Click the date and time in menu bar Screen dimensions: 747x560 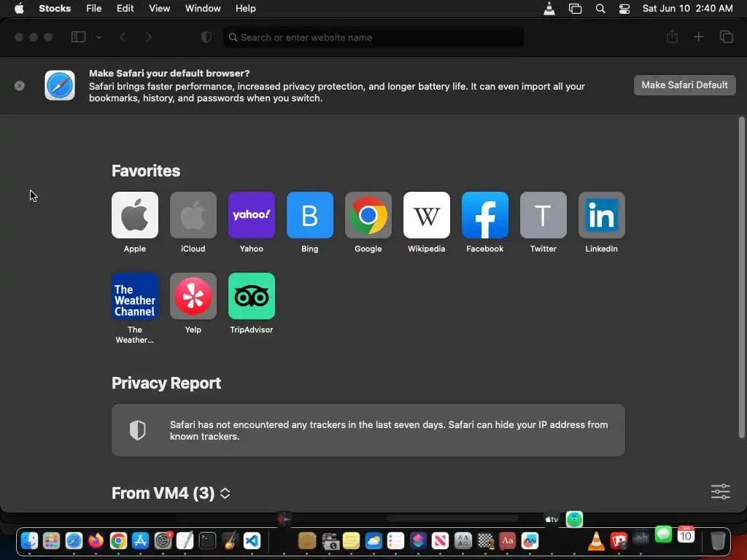click(687, 9)
